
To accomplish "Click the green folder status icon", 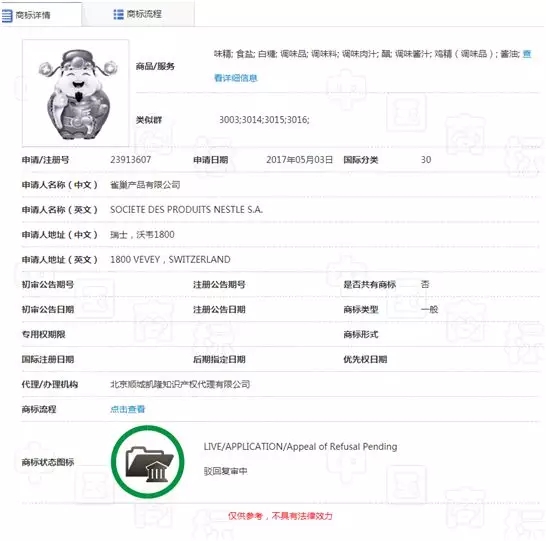I will pyautogui.click(x=148, y=462).
